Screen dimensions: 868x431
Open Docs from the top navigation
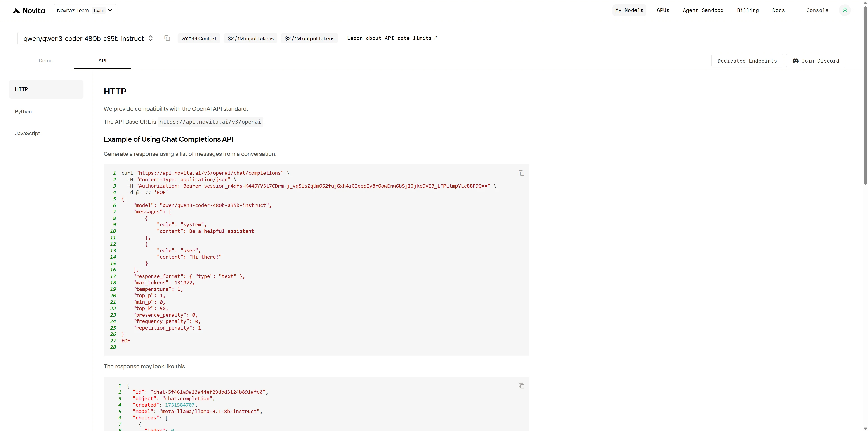pyautogui.click(x=778, y=10)
